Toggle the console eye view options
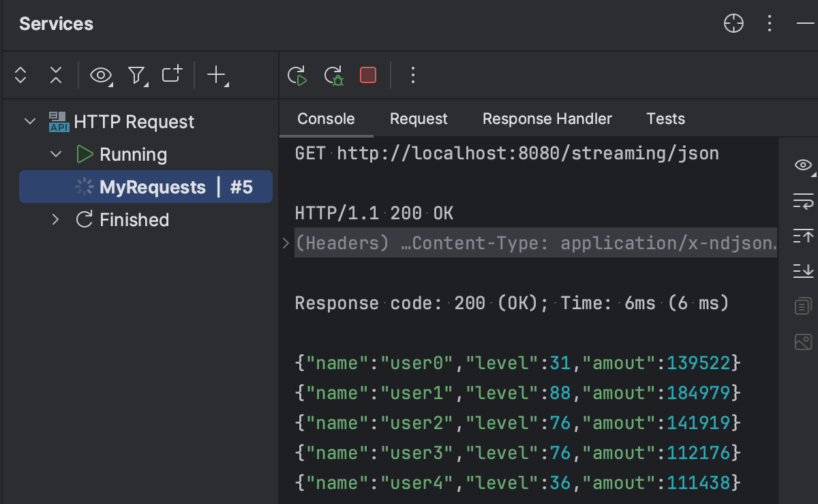This screenshot has height=504, width=818. [803, 165]
